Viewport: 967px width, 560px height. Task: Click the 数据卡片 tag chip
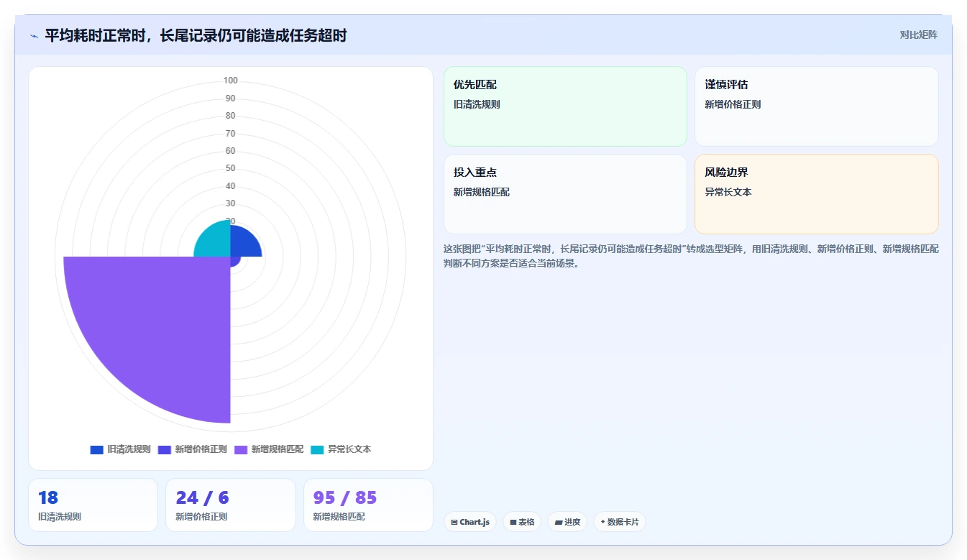pos(620,522)
